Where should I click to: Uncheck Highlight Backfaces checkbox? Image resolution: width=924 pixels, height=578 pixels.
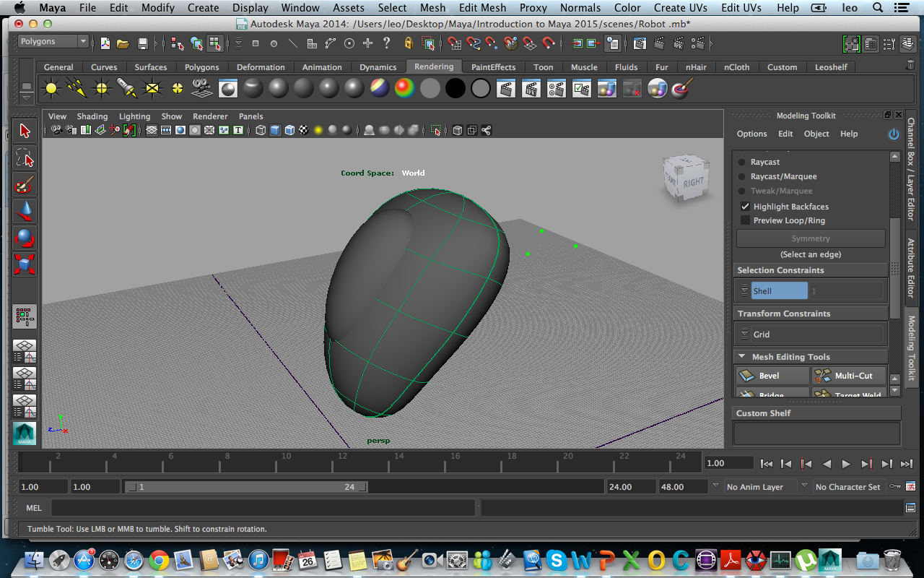coord(746,207)
